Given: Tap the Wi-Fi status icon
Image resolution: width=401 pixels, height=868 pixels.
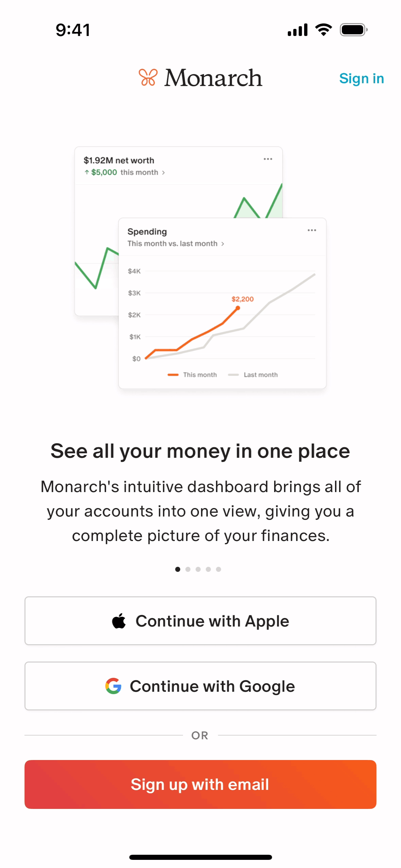Looking at the screenshot, I should [324, 30].
